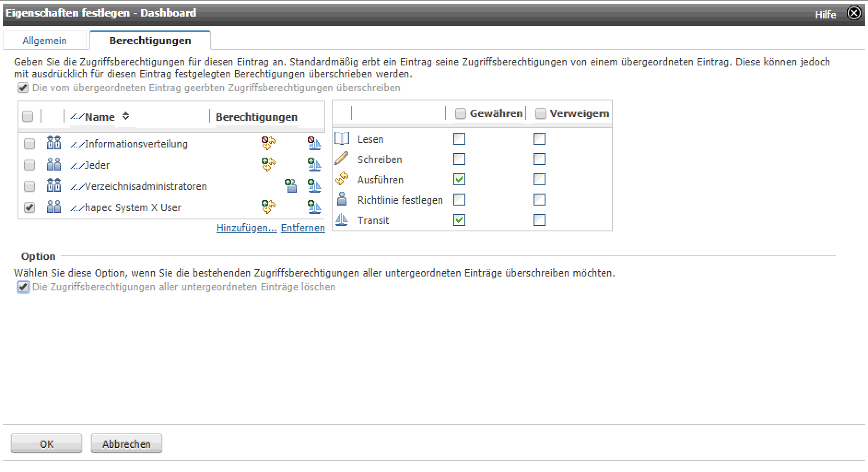
Task: Click the Ausführen arrows icon in permissions list
Action: (x=342, y=179)
